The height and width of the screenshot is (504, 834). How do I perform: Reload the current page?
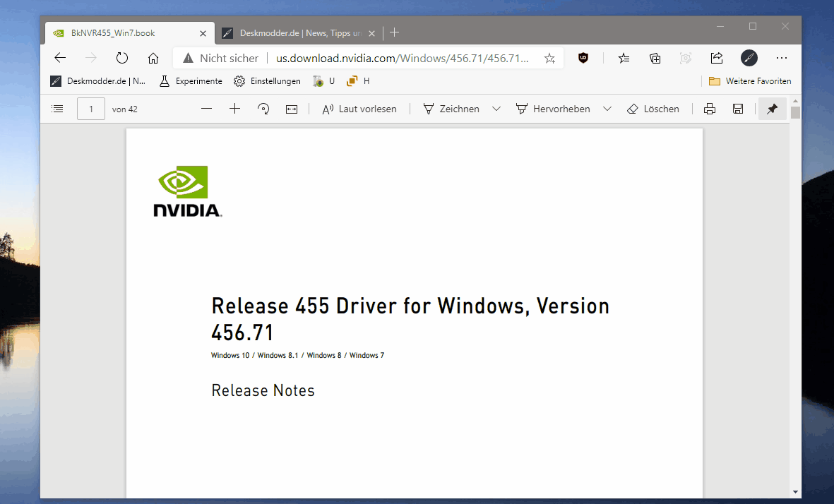coord(122,58)
